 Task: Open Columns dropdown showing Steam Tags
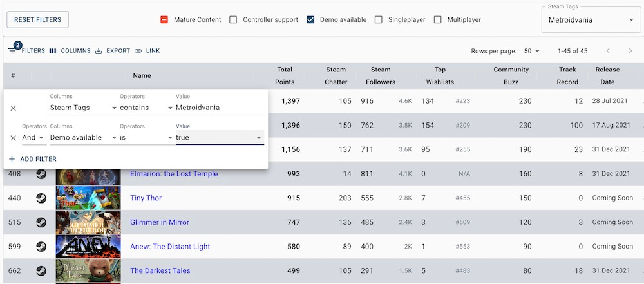point(83,108)
